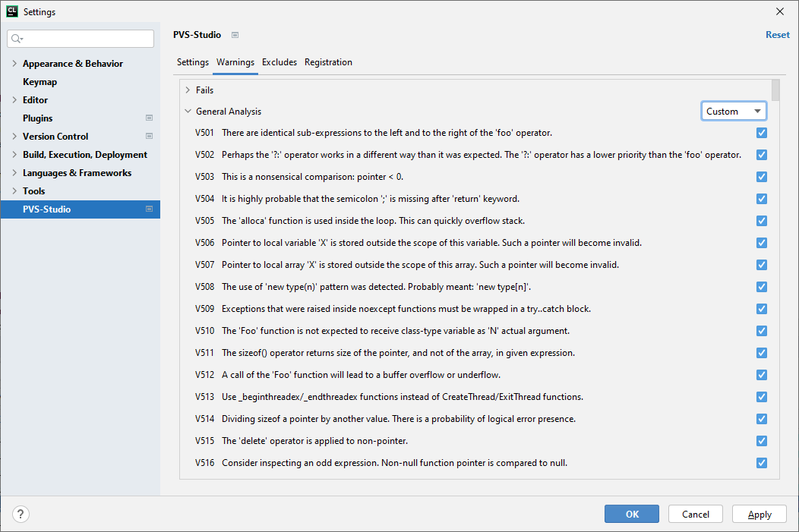
Task: Select PVS-Studio in the sidebar
Action: coord(80,209)
